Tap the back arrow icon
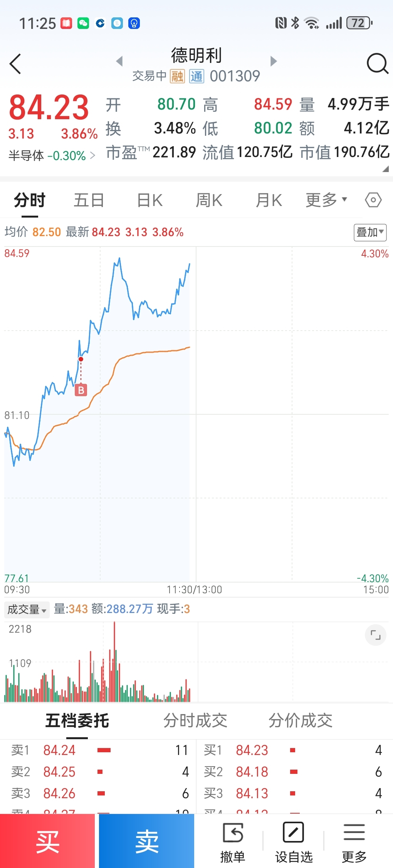Image resolution: width=393 pixels, height=868 pixels. tap(15, 64)
